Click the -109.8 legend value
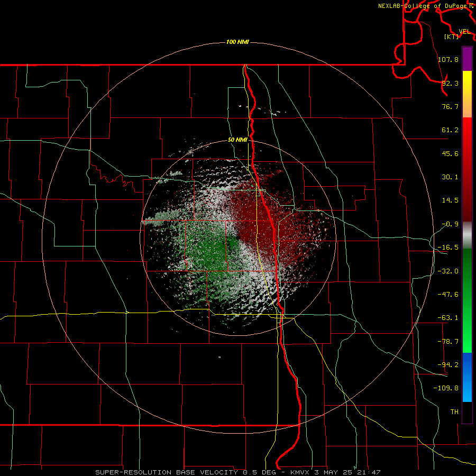The image size is (476, 476). pos(446,388)
